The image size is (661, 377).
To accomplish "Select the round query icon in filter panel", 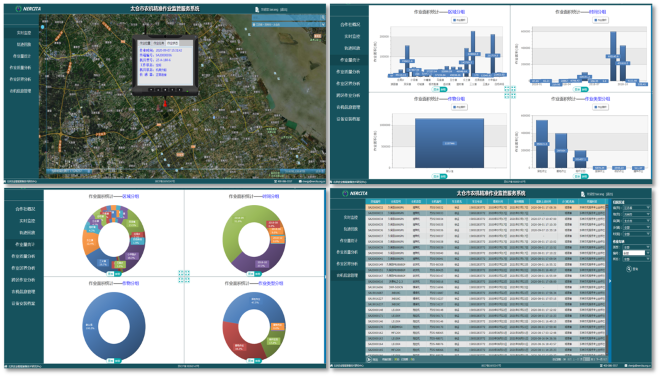I will 629,269.
